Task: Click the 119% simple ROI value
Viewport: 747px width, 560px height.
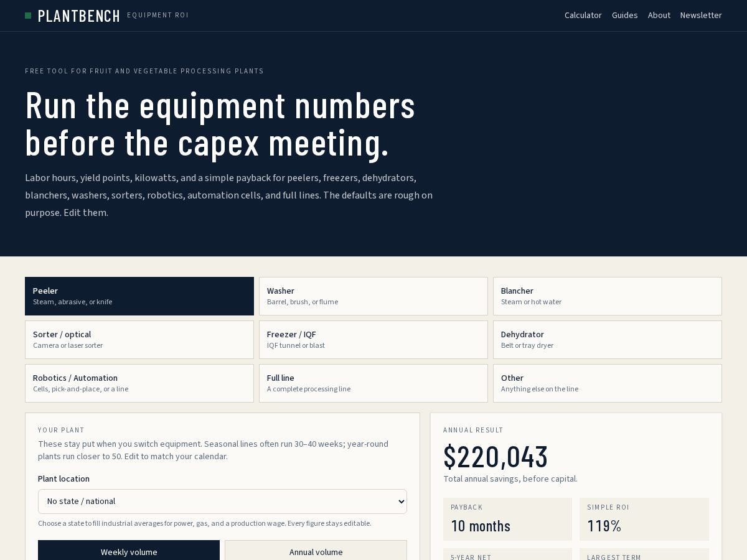Action: [604, 526]
